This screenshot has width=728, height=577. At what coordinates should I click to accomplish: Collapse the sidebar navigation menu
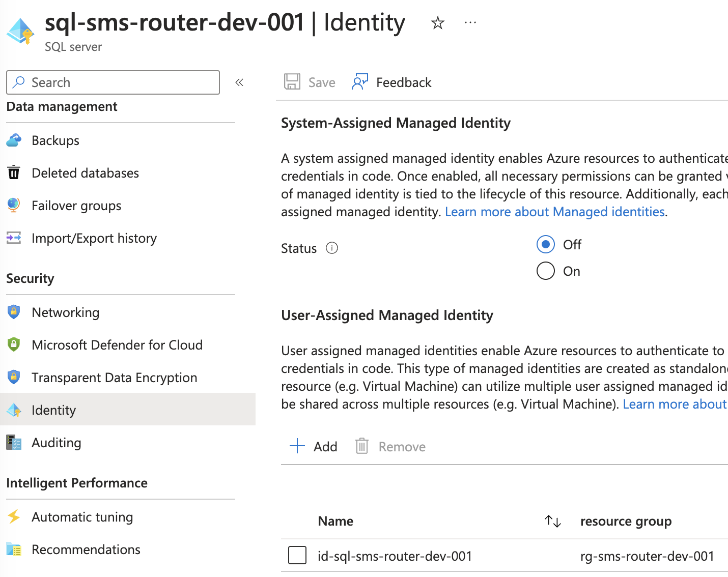(239, 82)
